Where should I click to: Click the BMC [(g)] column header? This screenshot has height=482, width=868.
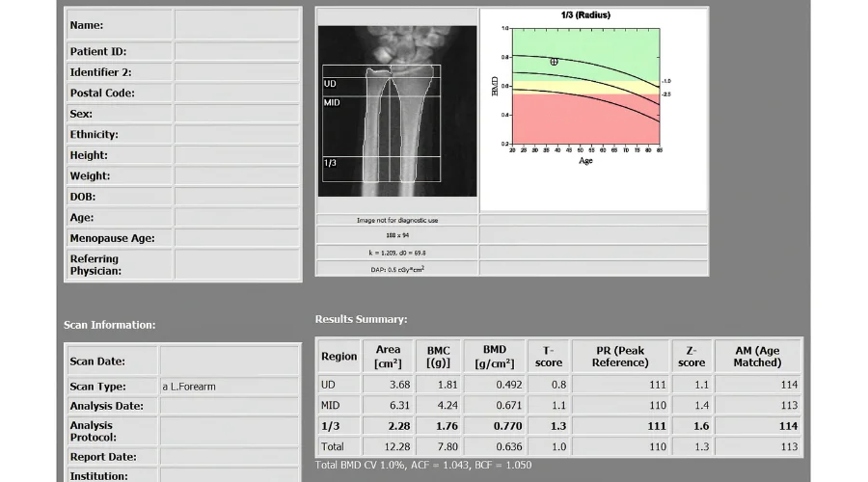click(439, 357)
